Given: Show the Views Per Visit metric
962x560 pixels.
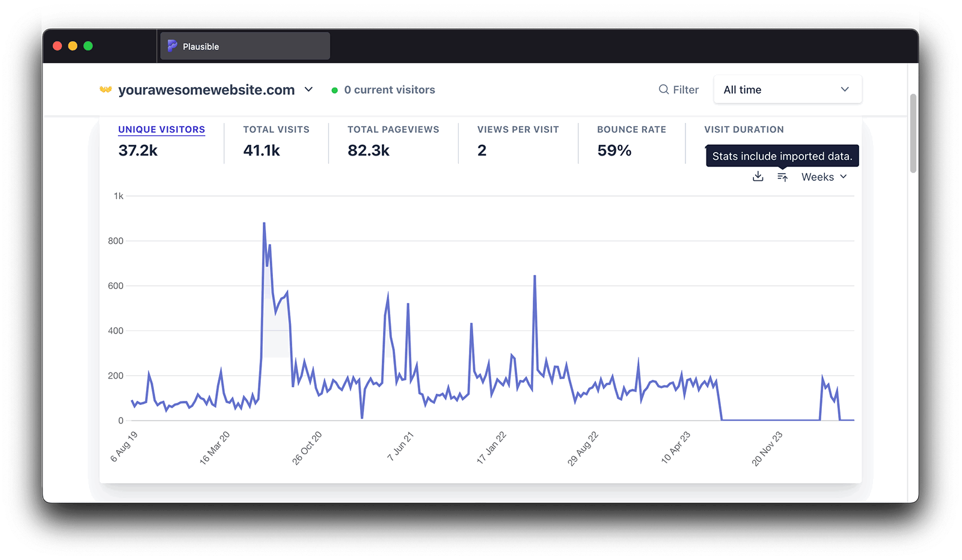Looking at the screenshot, I should (x=518, y=129).
